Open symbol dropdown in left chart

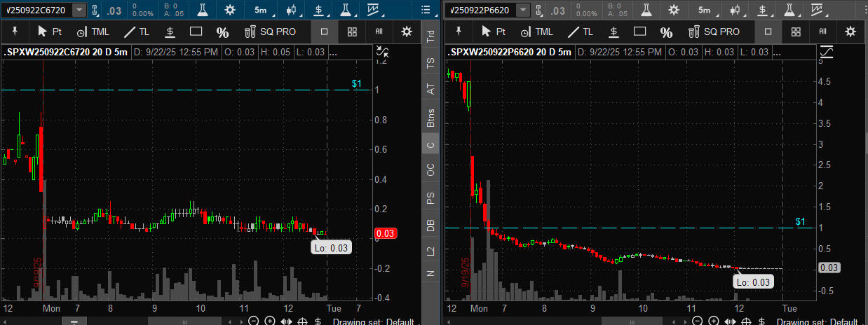(x=80, y=10)
